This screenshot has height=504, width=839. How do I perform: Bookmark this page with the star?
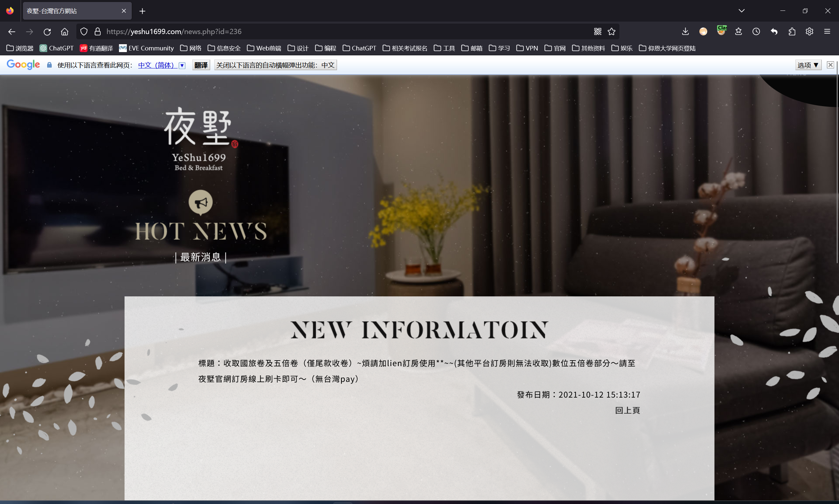612,31
